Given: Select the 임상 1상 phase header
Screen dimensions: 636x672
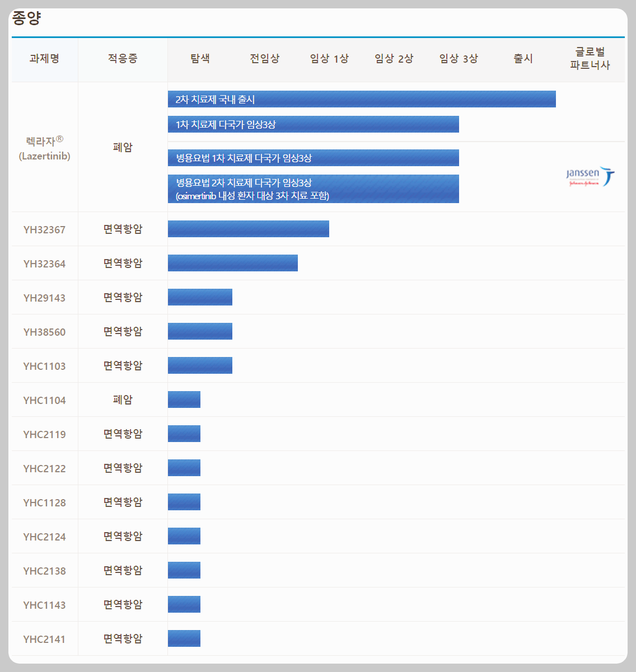Looking at the screenshot, I should pyautogui.click(x=329, y=58).
